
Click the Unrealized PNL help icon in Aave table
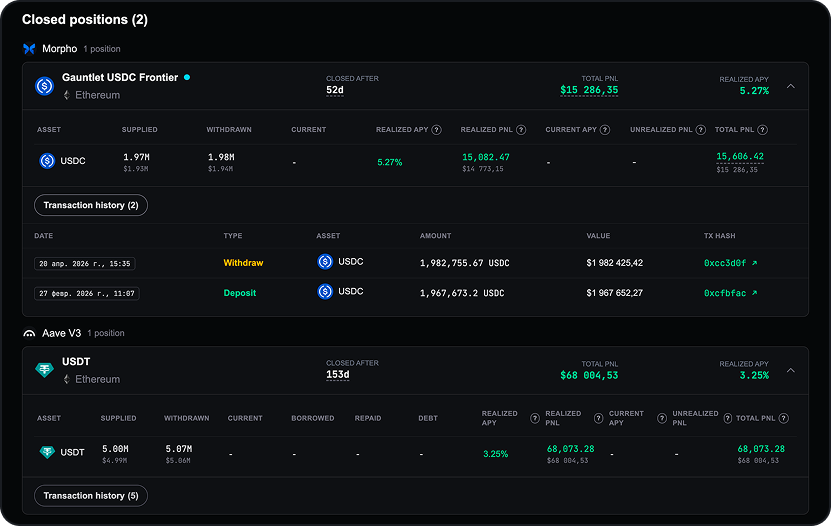[728, 418]
